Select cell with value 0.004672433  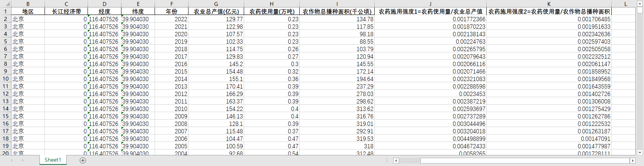click(430, 146)
